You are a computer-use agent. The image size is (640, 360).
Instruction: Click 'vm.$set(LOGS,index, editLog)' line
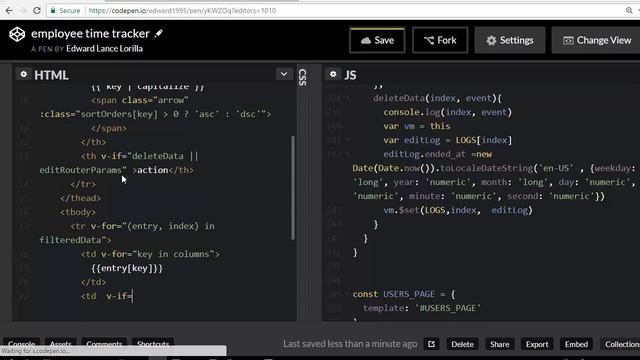coord(458,210)
